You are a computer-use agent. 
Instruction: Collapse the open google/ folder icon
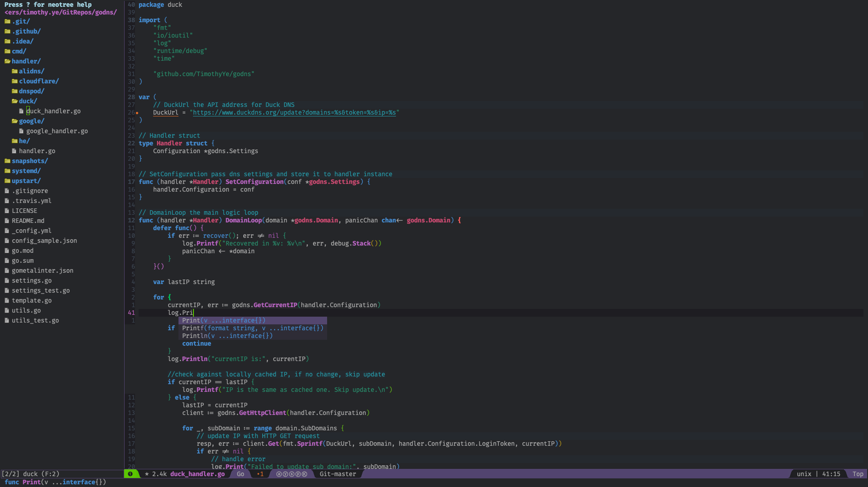[14, 121]
